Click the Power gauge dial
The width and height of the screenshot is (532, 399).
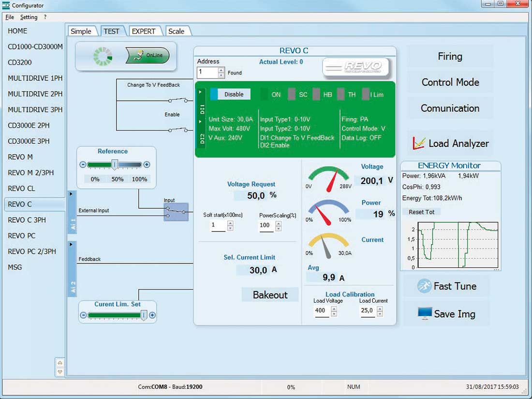pos(328,213)
